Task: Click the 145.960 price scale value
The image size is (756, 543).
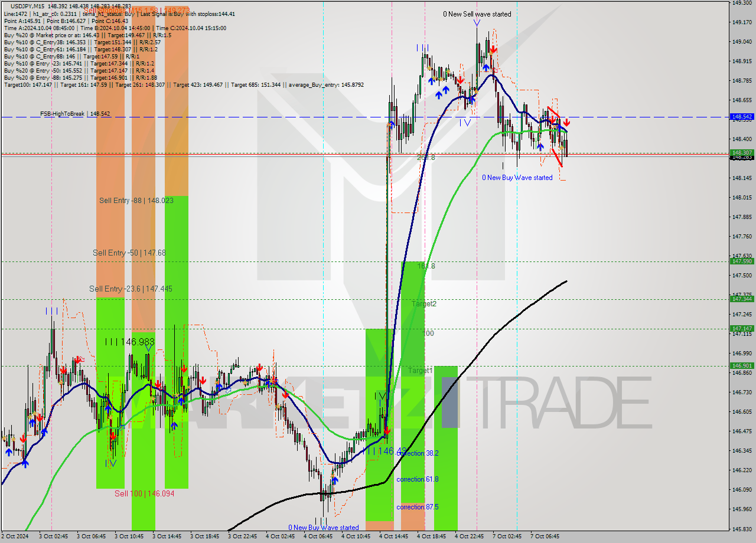Action: click(x=742, y=509)
